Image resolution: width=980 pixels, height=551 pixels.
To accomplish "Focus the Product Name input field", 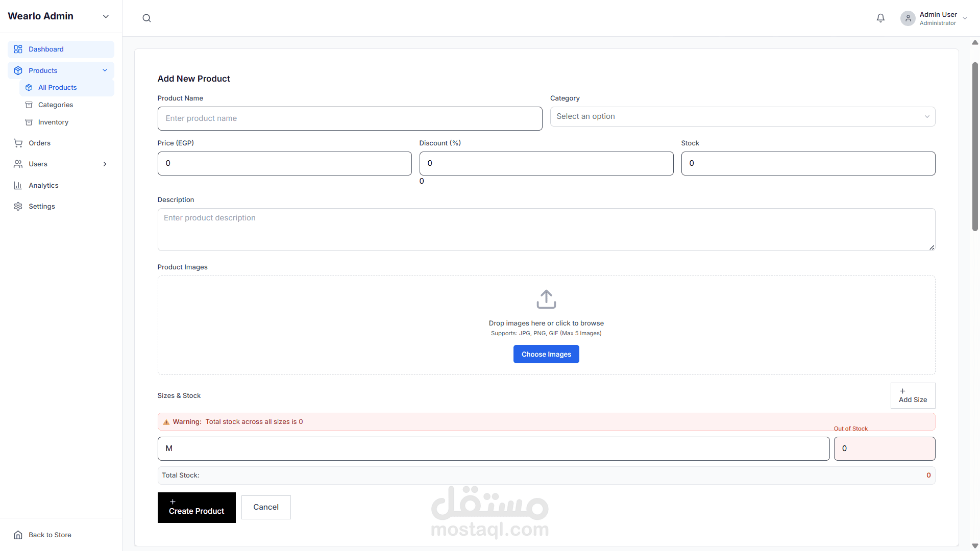I will pyautogui.click(x=350, y=119).
